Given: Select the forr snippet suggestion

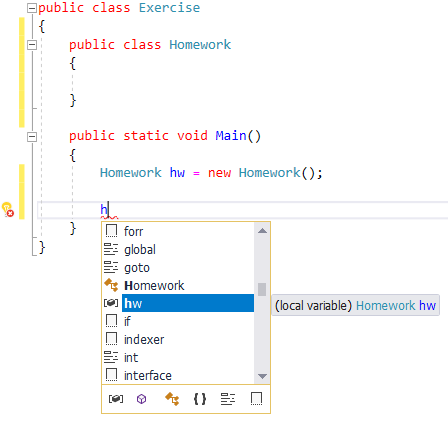Looking at the screenshot, I should [x=188, y=231].
